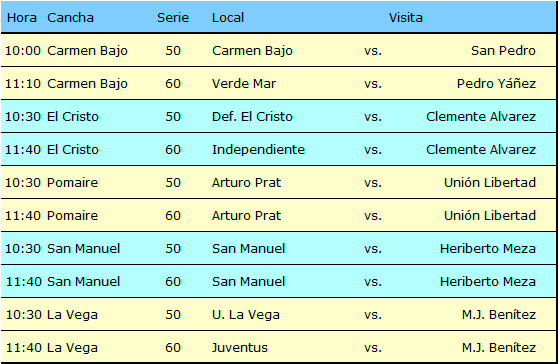Select the Def. El Cristo local team

[252, 117]
